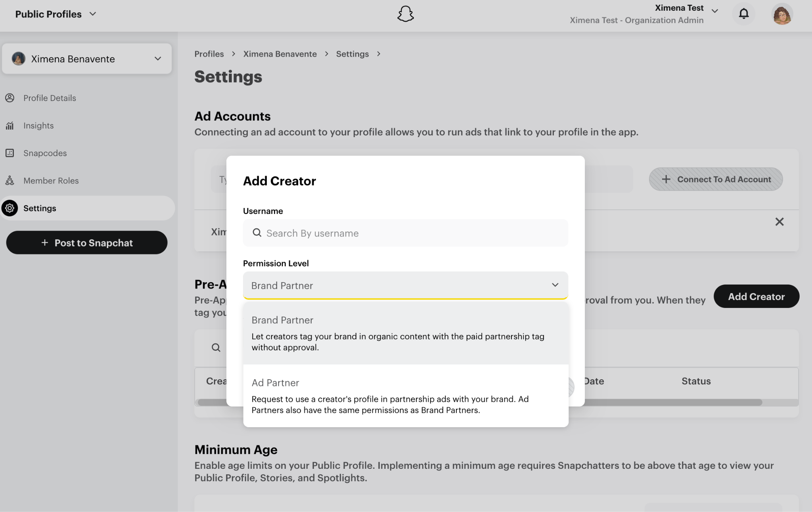Open Snapcodes in the sidebar
Screen dimensions: 812x512
tap(45, 153)
